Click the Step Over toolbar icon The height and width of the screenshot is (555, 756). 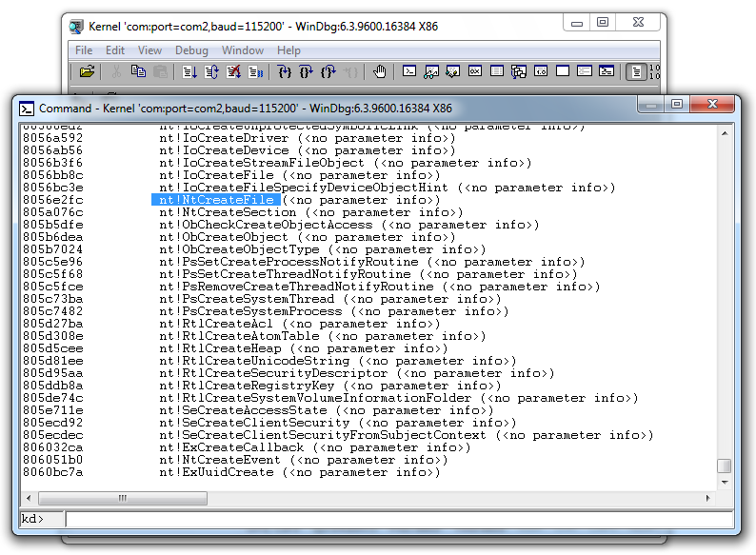point(307,72)
